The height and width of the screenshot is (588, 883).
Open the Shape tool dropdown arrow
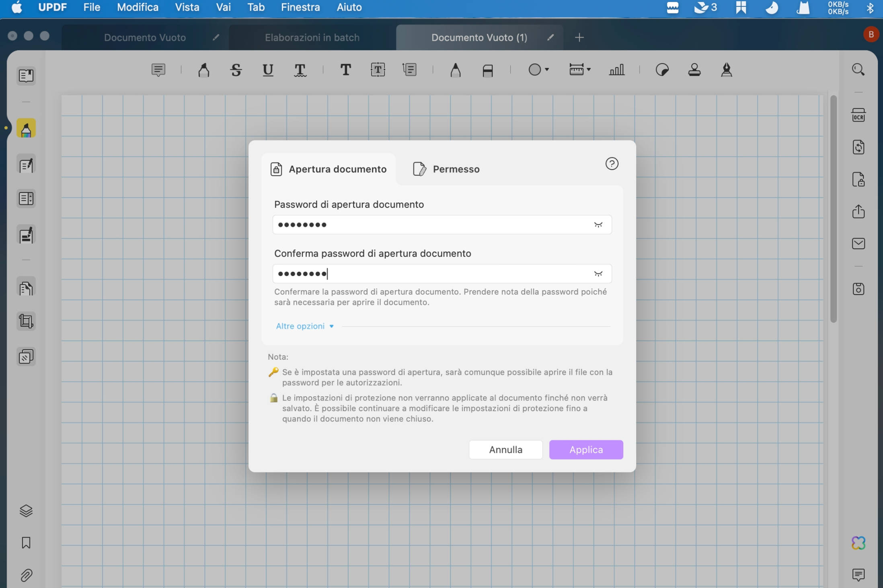pos(547,70)
